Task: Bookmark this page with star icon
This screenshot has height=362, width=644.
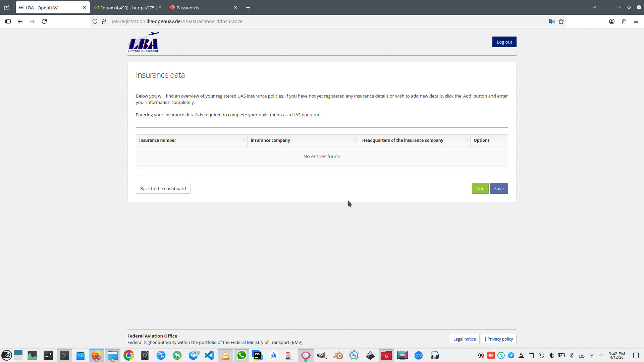Action: click(561, 21)
